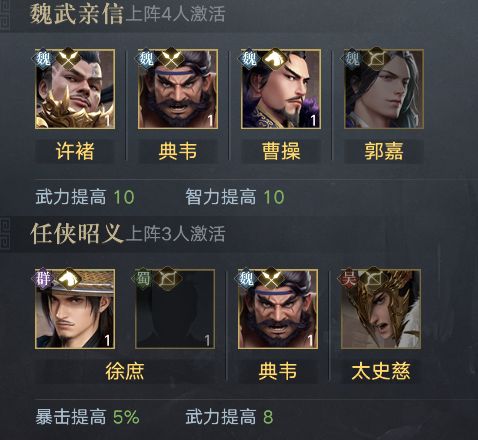
Task: Click the 任侠昭义 bond title
Action: pos(77,234)
